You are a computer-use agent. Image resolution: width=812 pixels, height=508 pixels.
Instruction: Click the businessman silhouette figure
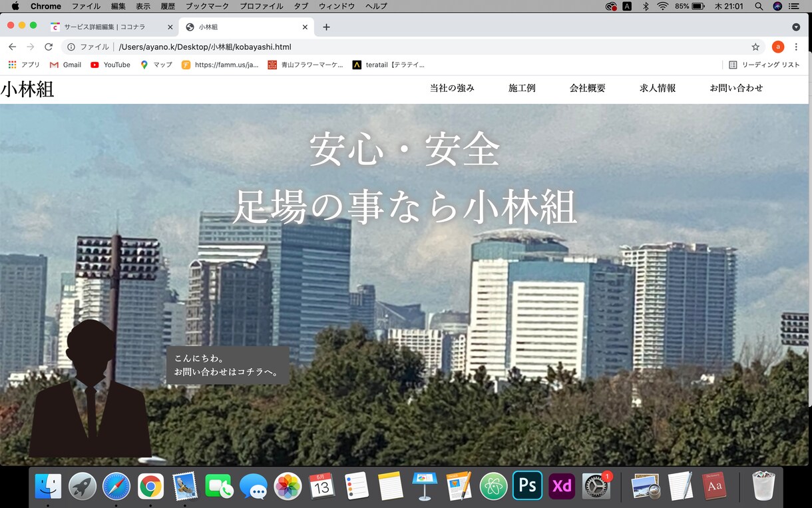pos(90,389)
